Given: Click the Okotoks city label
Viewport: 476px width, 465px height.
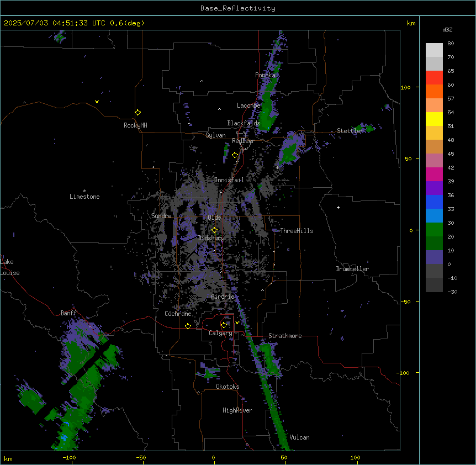Looking at the screenshot, I should [x=228, y=387].
